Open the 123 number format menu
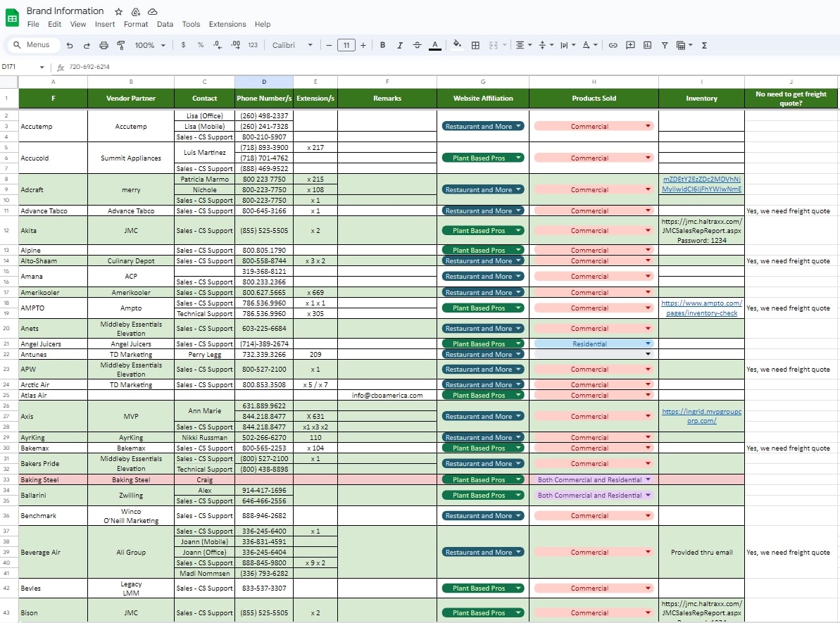 (253, 46)
